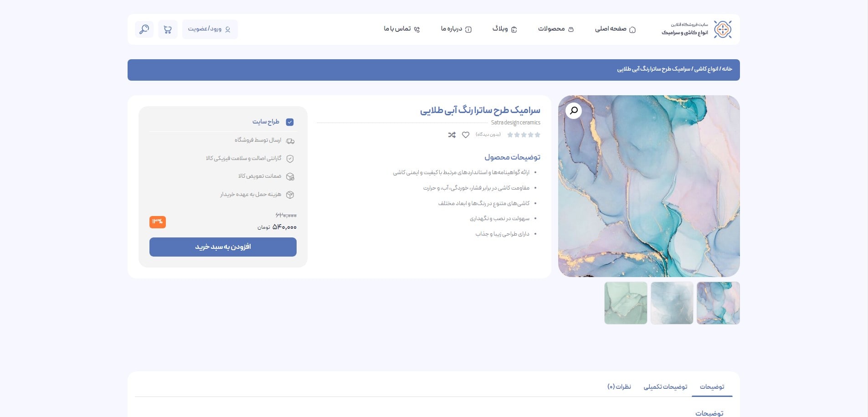
Task: Open the shopping cart icon
Action: (x=168, y=29)
